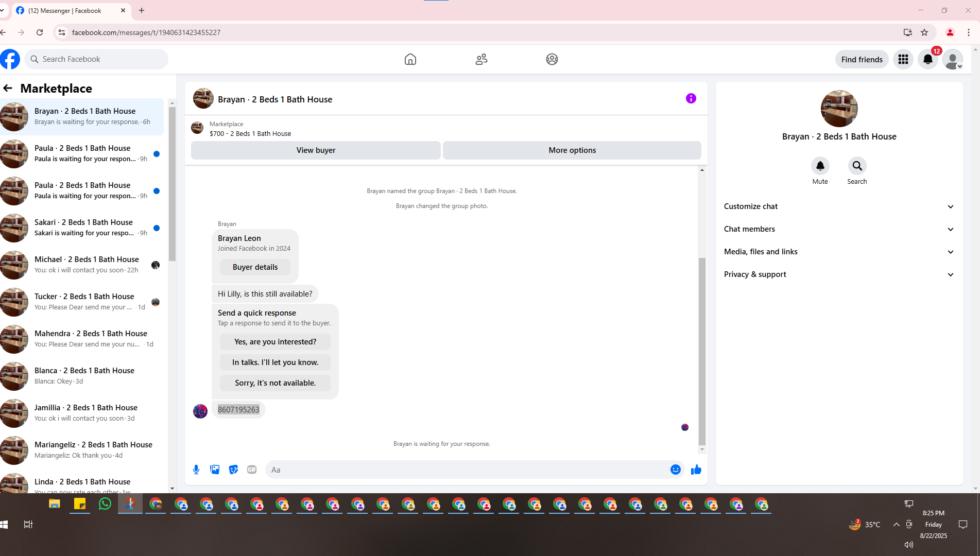Open Sticky Notes on the taskbar

pos(80,504)
